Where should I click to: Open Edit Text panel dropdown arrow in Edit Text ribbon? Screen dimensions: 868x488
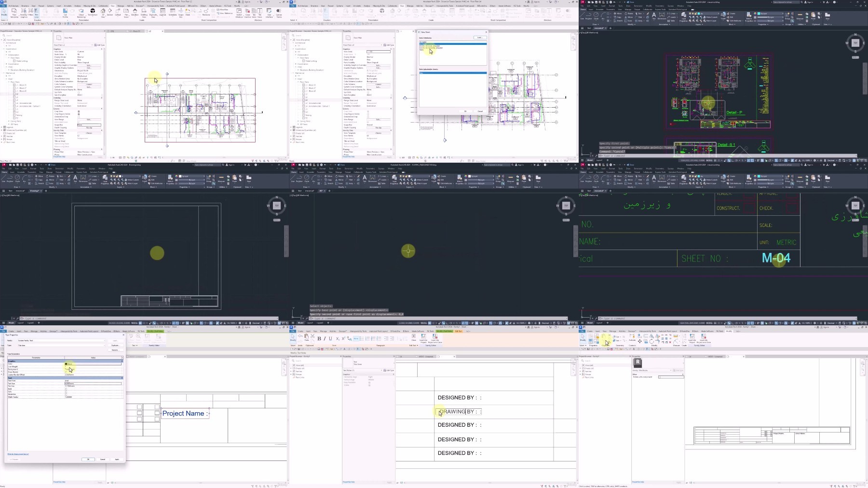pyautogui.click(x=417, y=346)
